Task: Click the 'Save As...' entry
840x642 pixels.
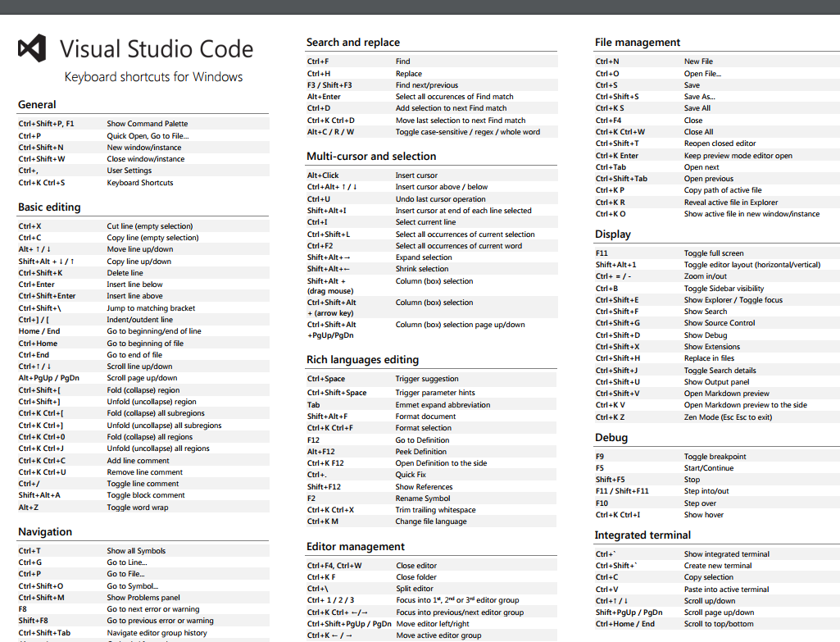Action: click(700, 97)
